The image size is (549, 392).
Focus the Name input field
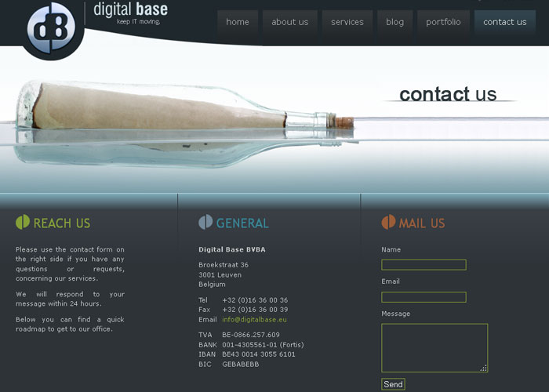point(424,265)
